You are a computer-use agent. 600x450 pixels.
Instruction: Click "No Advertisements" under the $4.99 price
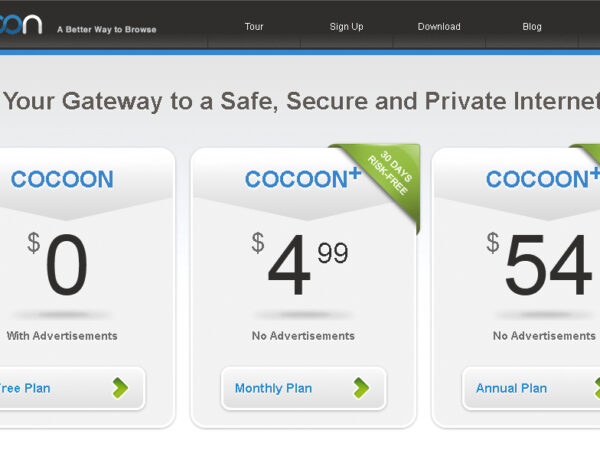coord(303,336)
